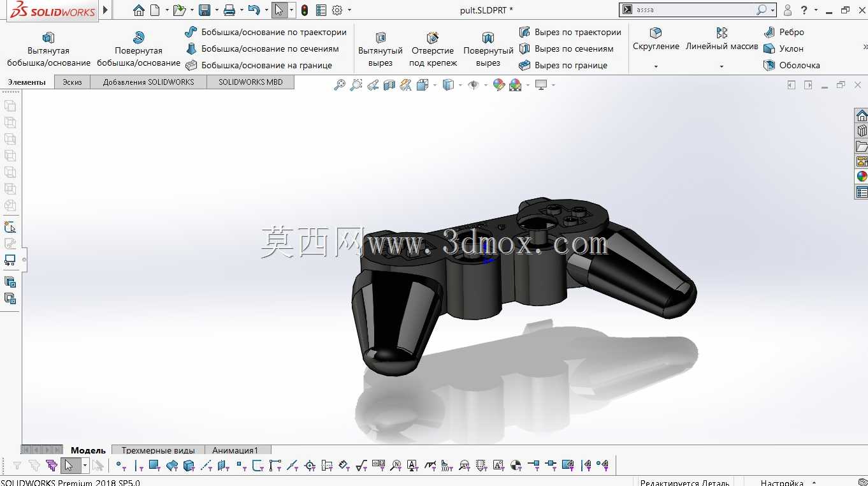Toggle filter faces in selection filter bar
The image size is (868, 486).
(154, 466)
